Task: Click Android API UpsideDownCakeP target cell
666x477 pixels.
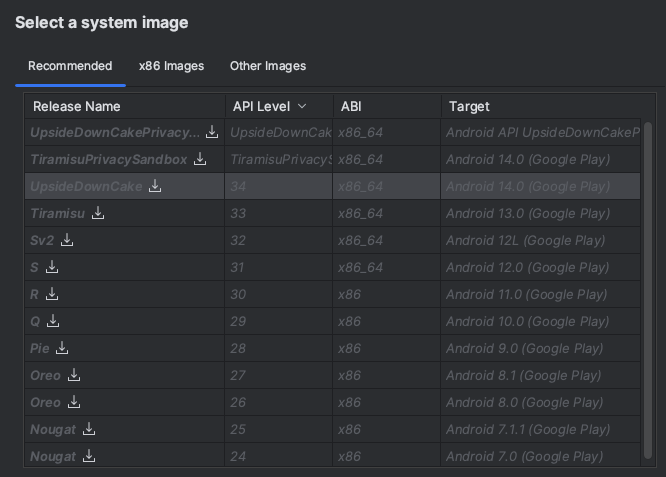Action: pyautogui.click(x=541, y=132)
